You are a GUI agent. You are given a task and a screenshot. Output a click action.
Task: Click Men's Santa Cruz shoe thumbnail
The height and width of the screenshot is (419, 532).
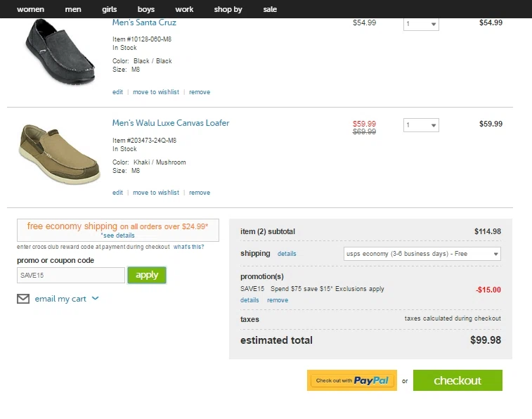tap(60, 51)
